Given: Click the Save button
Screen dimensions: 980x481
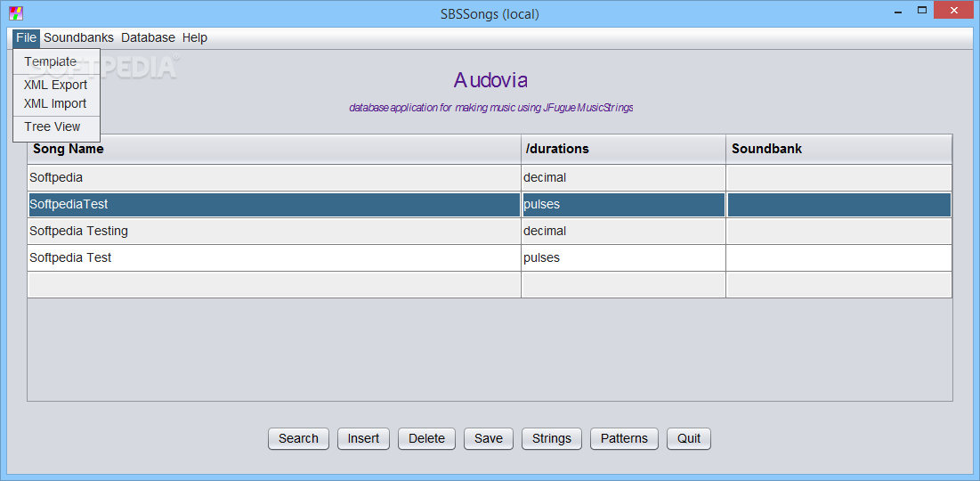Looking at the screenshot, I should (488, 438).
